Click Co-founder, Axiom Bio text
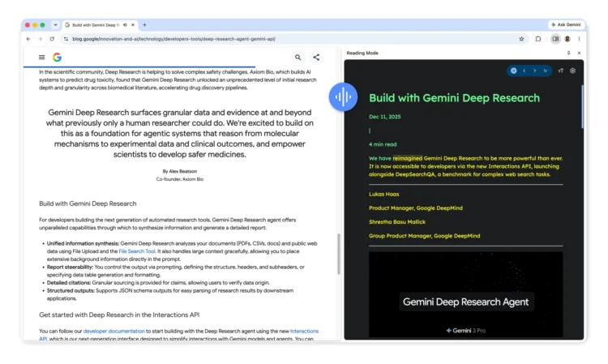Image resolution: width=608 pixels, height=364 pixels. click(179, 179)
